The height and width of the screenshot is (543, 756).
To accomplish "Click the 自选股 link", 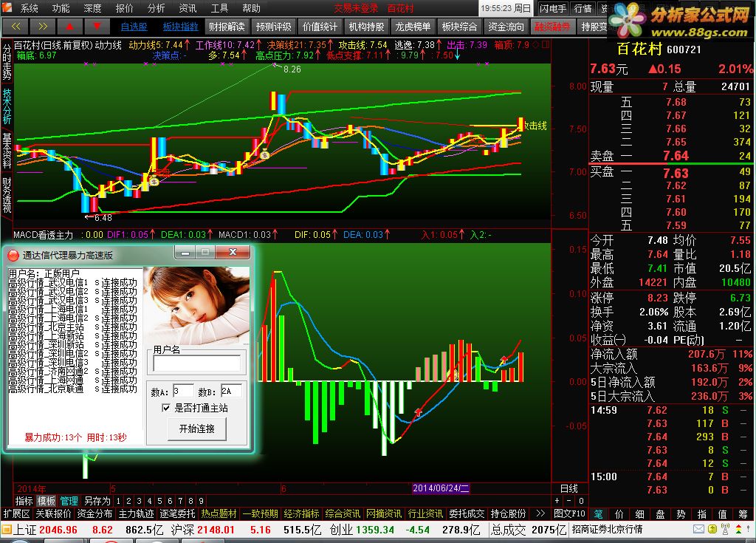I will tap(134, 27).
